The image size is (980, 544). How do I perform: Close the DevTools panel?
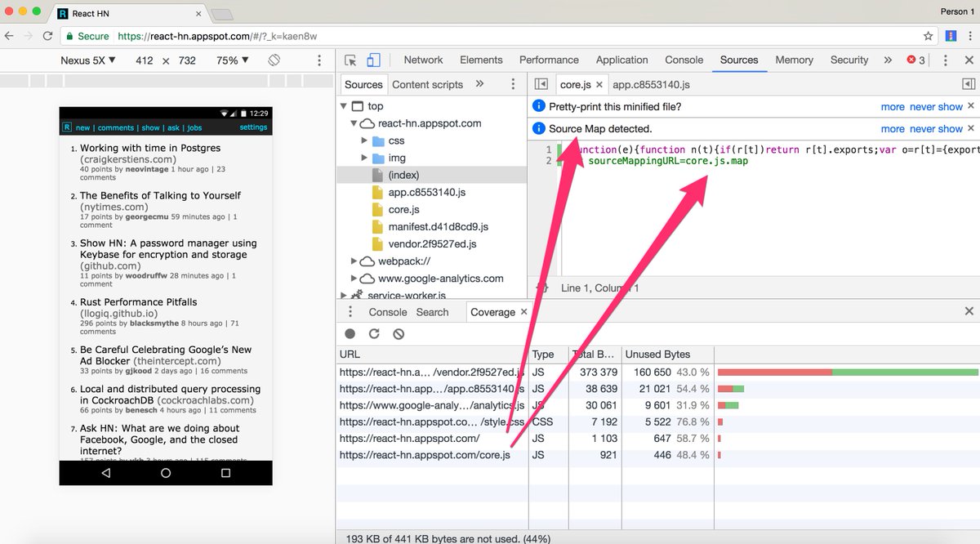[x=969, y=60]
